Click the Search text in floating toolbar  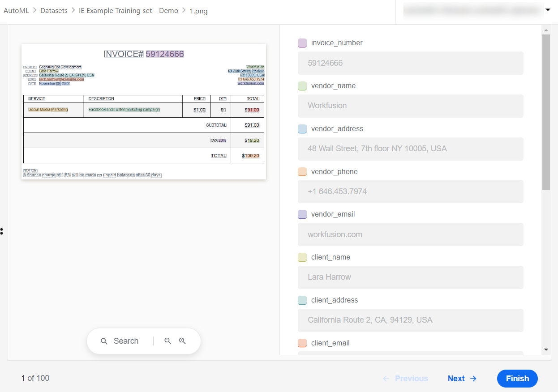pyautogui.click(x=126, y=341)
